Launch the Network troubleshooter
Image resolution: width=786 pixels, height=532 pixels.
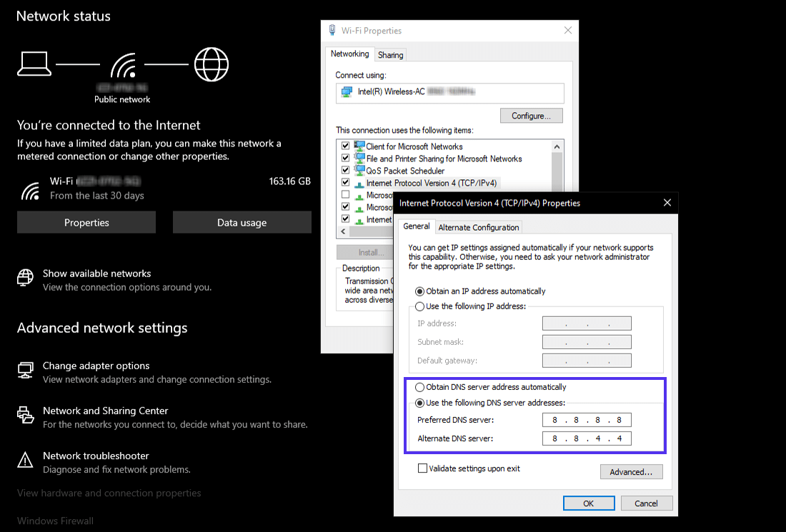[x=95, y=456]
